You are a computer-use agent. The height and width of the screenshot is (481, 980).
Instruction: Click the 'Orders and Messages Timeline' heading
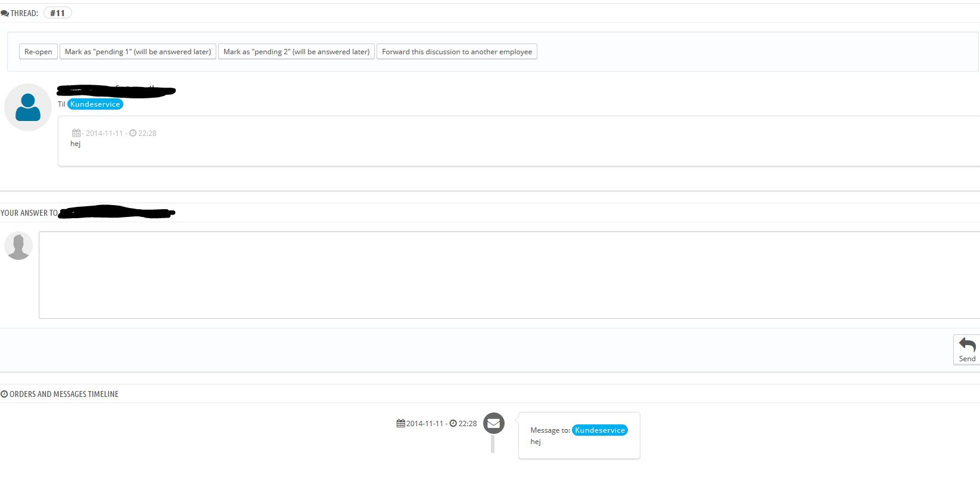pyautogui.click(x=64, y=394)
